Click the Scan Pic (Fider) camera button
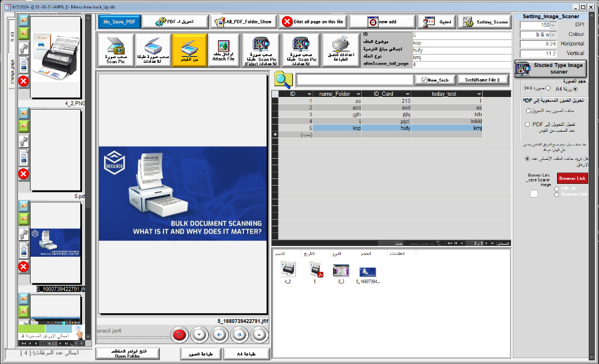Image resolution: width=599 pixels, height=364 pixels. tap(261, 50)
